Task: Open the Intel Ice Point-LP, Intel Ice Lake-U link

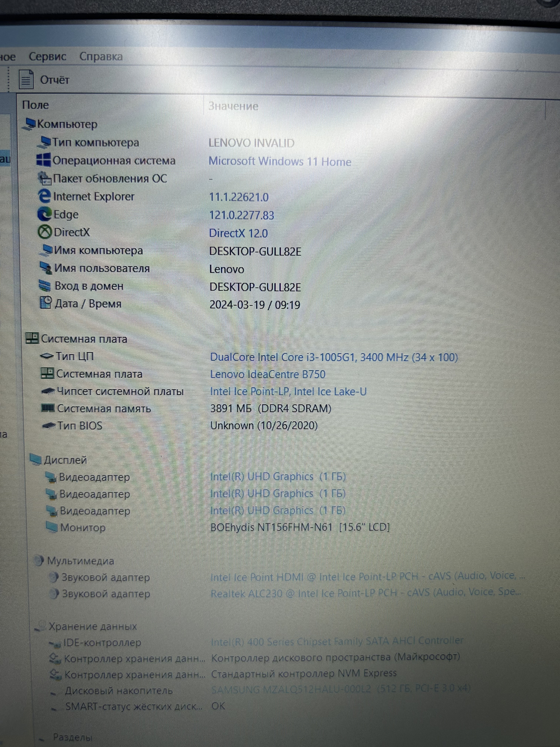Action: (x=288, y=391)
